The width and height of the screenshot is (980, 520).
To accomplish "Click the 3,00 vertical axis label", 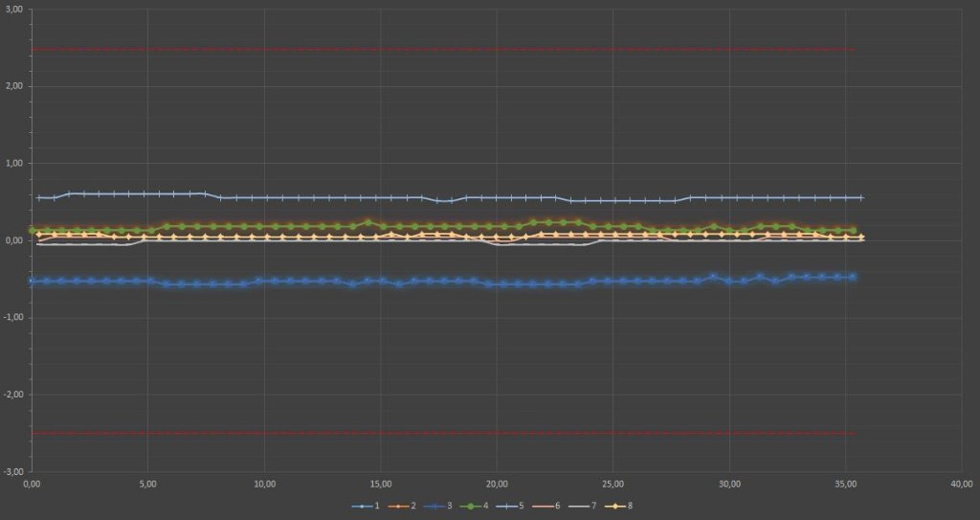I will click(13, 10).
